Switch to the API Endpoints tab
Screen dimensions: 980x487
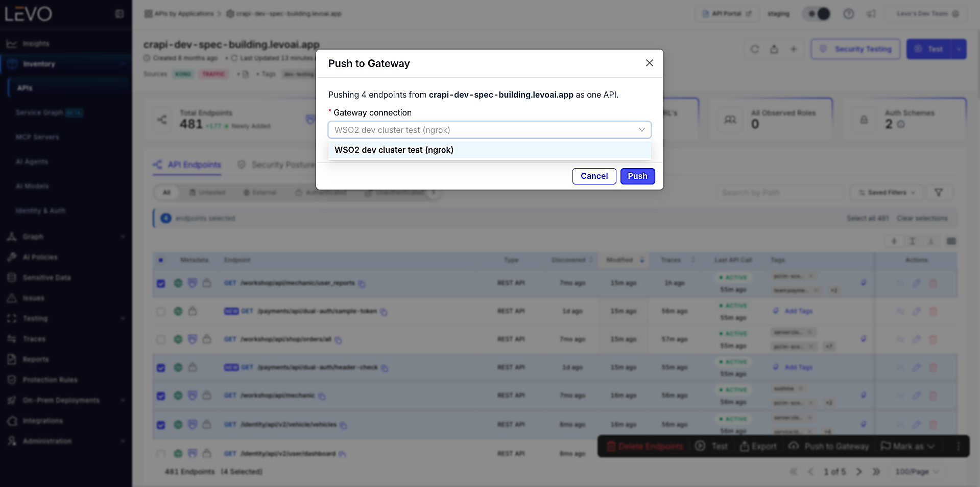[187, 165]
